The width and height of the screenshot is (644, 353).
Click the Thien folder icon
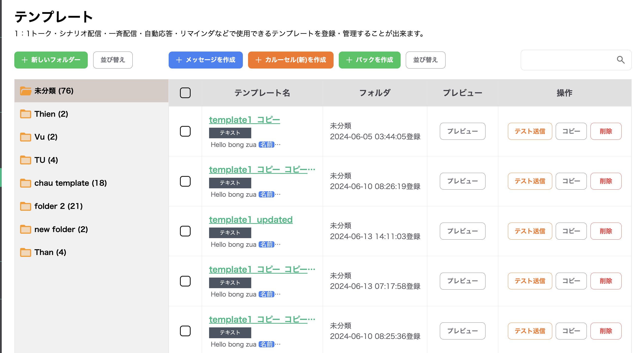pyautogui.click(x=25, y=114)
